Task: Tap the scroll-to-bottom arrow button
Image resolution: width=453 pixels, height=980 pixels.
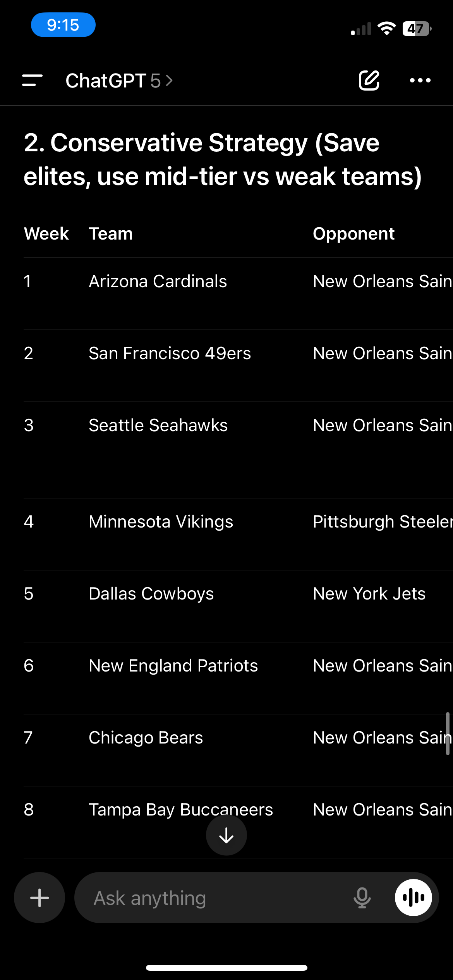Action: point(226,835)
